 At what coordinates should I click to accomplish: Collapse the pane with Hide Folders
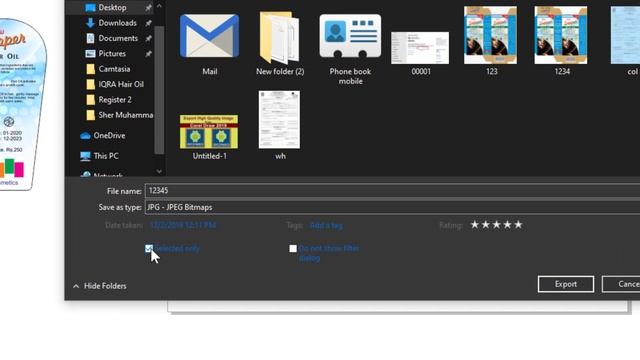click(100, 286)
